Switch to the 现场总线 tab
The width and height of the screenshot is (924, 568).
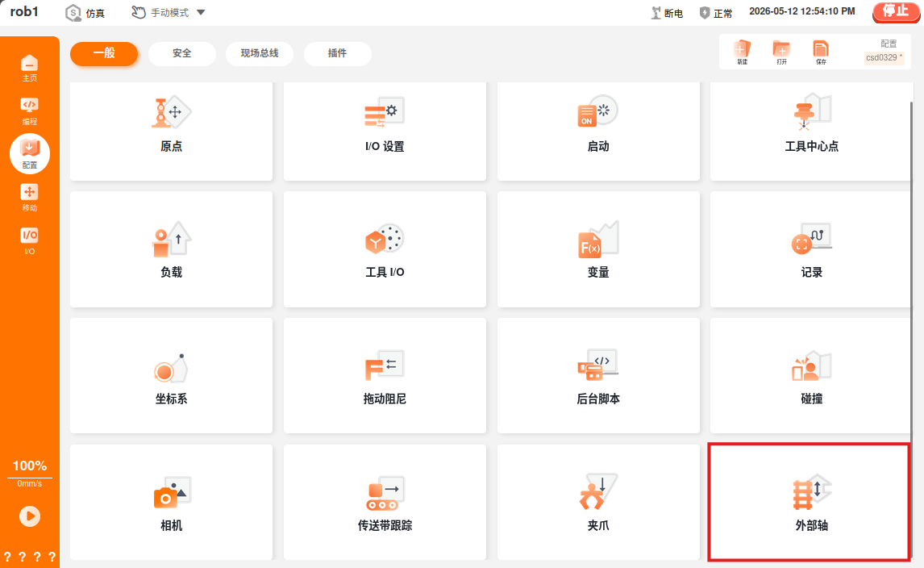click(x=260, y=53)
